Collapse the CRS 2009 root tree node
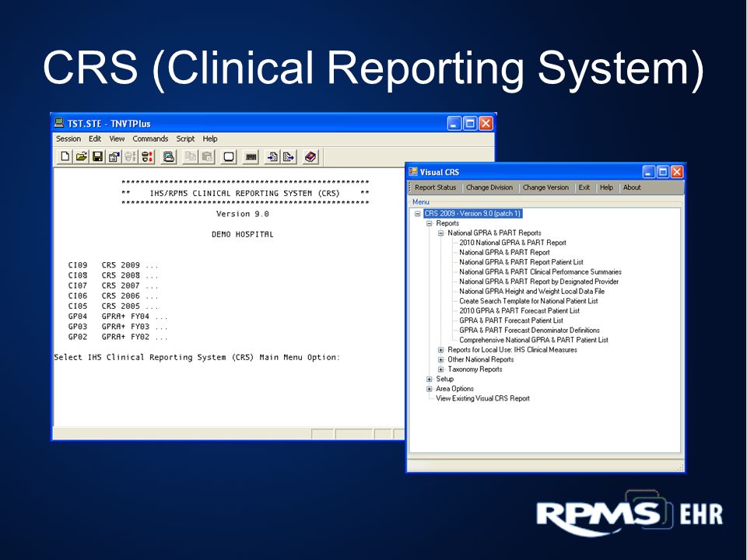The image size is (747, 560). pos(418,213)
